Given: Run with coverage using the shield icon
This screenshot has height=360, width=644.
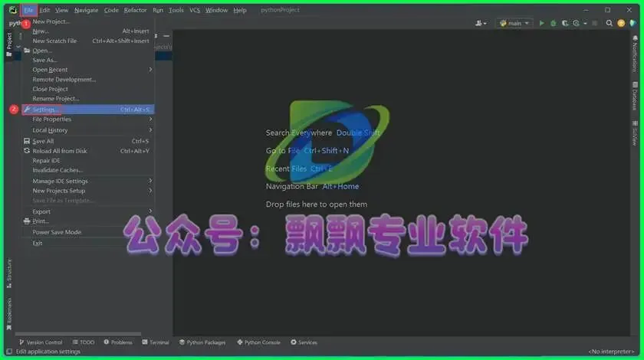Looking at the screenshot, I should 565,24.
